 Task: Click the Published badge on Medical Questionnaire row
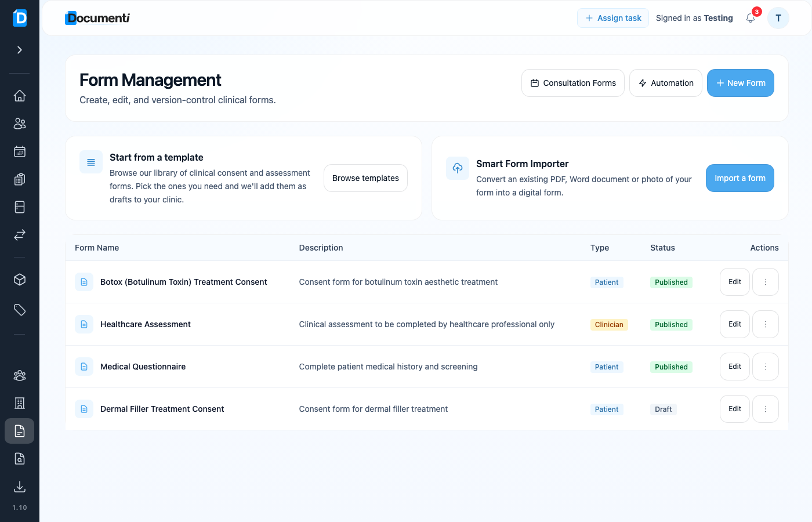point(671,367)
